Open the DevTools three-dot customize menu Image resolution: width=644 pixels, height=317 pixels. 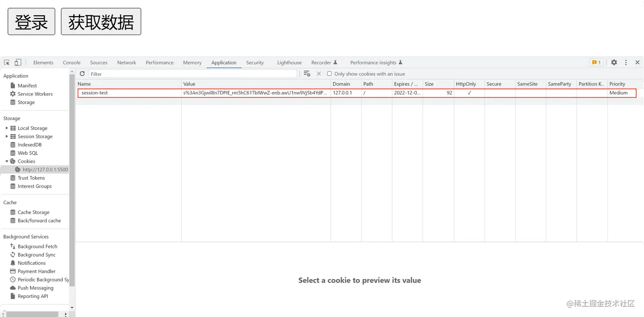[x=626, y=63]
